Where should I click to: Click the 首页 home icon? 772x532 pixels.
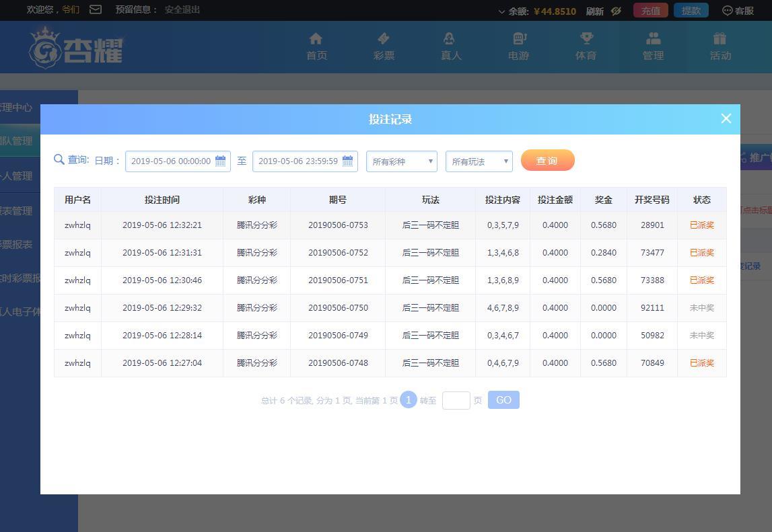[x=316, y=39]
